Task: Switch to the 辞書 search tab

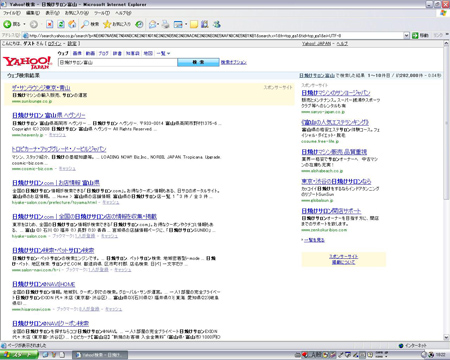Action: coord(117,53)
